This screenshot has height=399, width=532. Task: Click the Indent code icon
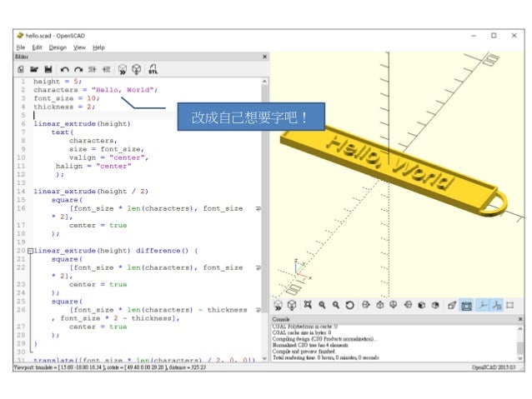pos(106,69)
